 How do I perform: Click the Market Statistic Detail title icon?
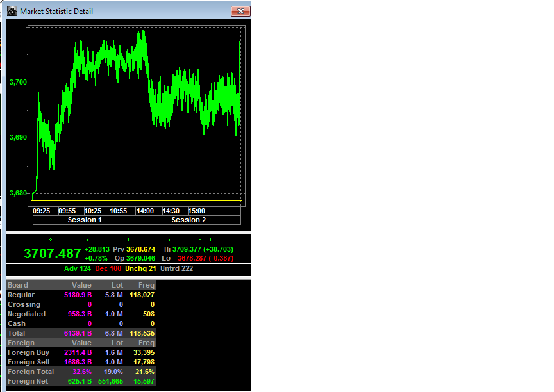(x=12, y=12)
